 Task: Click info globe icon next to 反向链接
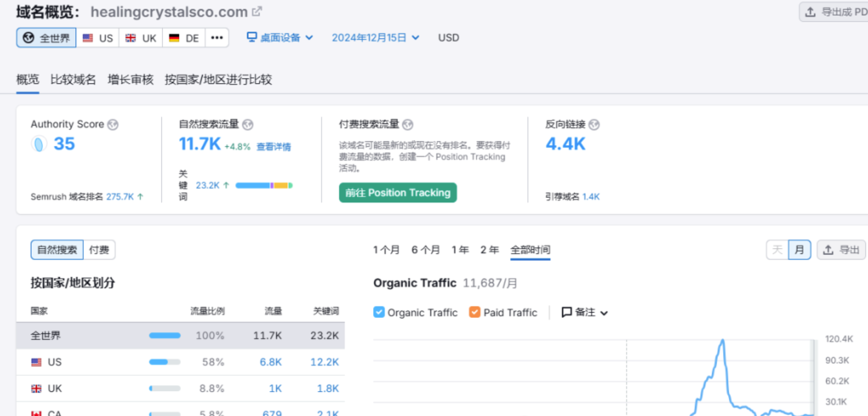(594, 124)
